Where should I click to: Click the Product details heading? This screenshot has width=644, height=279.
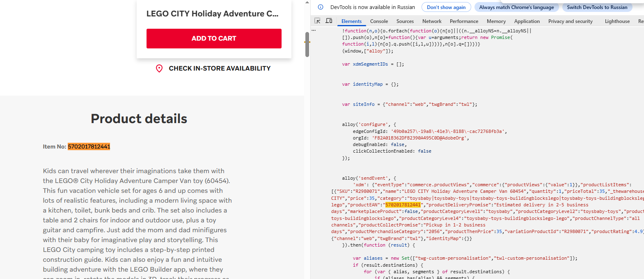(139, 119)
